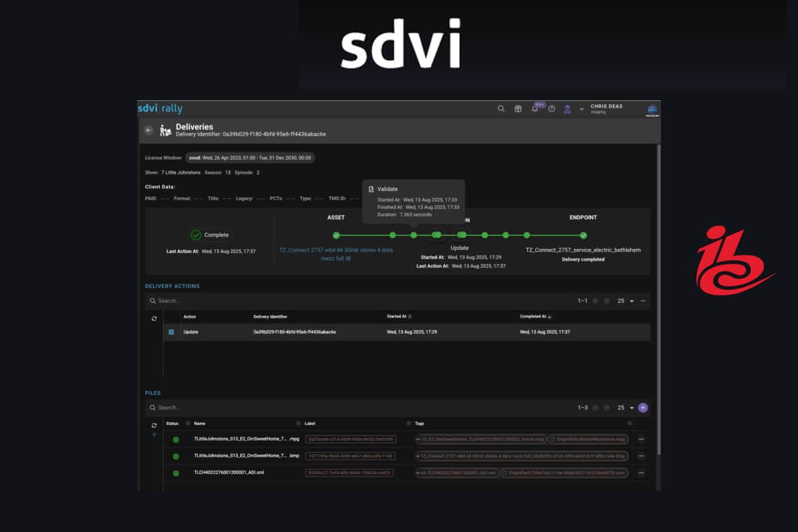Open notifications bell with 99+ badge
The height and width of the screenshot is (532, 798).
pyautogui.click(x=535, y=108)
